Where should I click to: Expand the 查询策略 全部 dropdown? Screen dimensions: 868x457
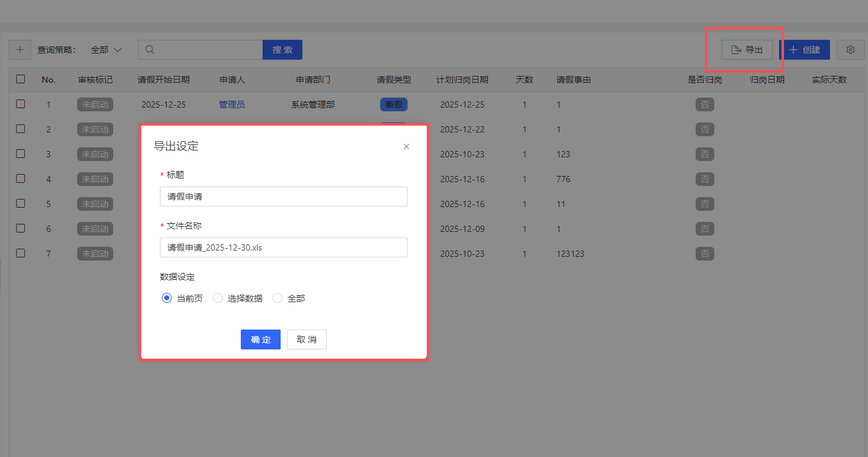[106, 50]
